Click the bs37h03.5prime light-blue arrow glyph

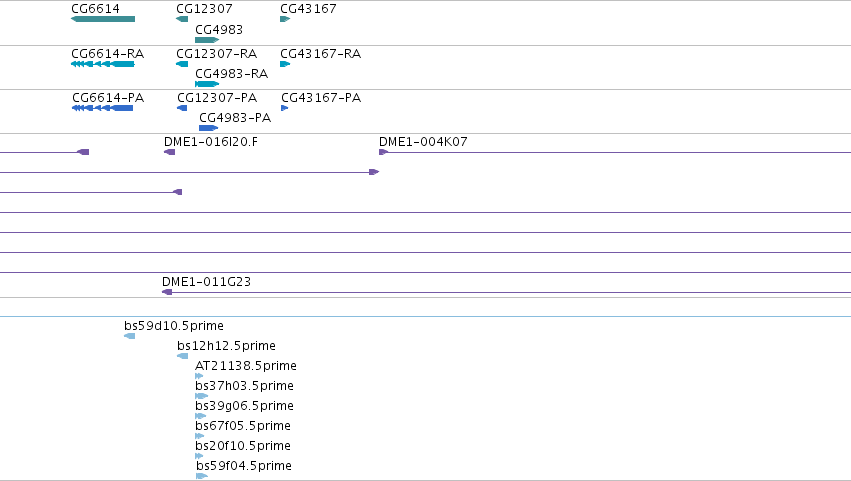(202, 396)
